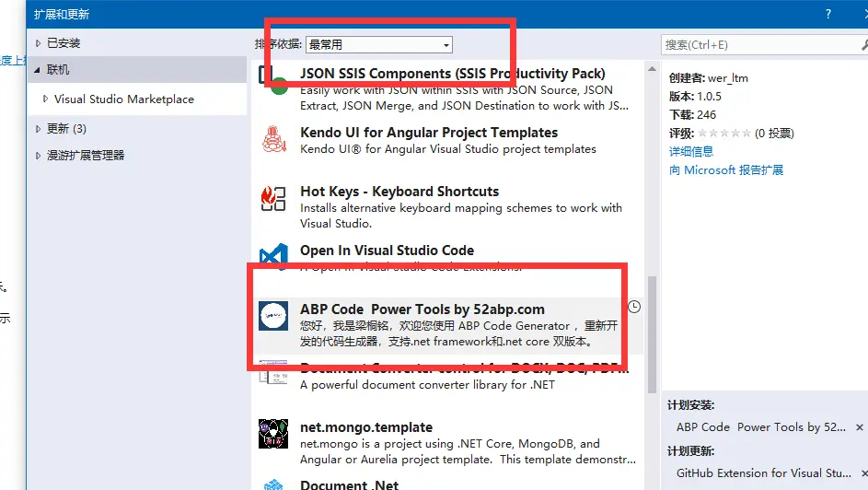Image resolution: width=868 pixels, height=490 pixels.
Task: Click ABP Code Power Tools planned install entry
Action: tap(761, 427)
